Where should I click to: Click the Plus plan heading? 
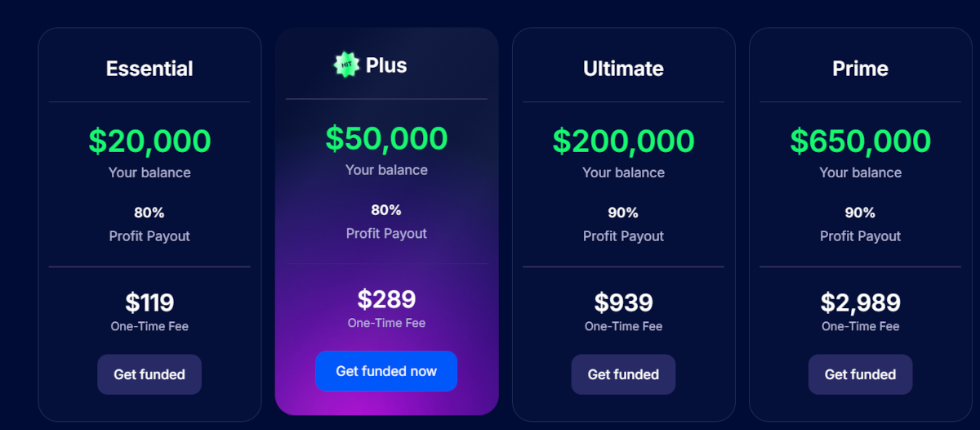click(x=386, y=65)
